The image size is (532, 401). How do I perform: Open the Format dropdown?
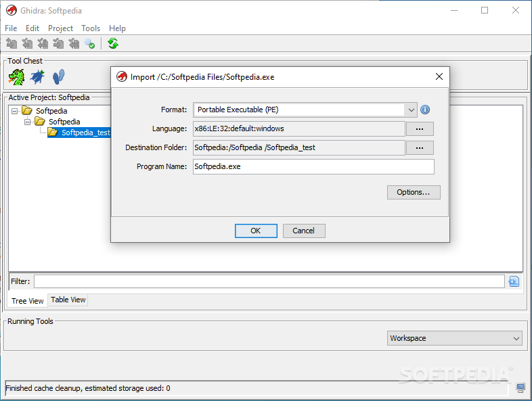click(x=411, y=110)
